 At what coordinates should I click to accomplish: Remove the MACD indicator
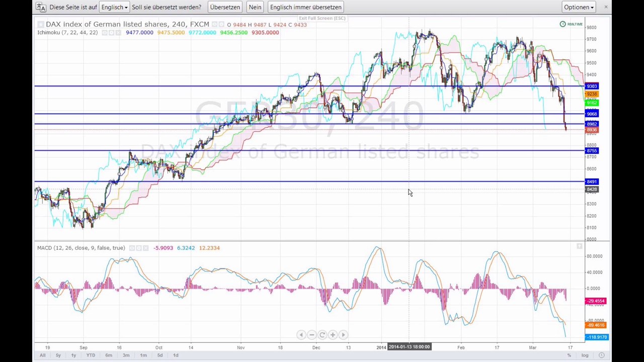(x=145, y=248)
